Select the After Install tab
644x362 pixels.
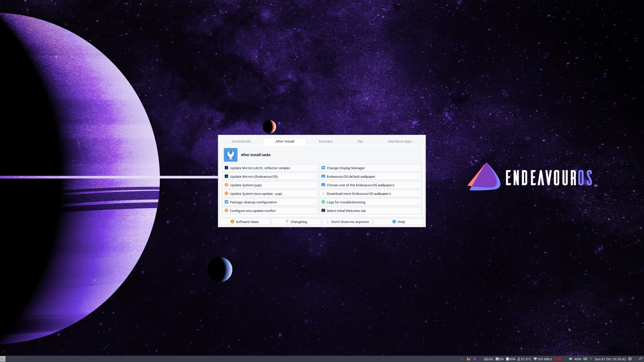285,141
